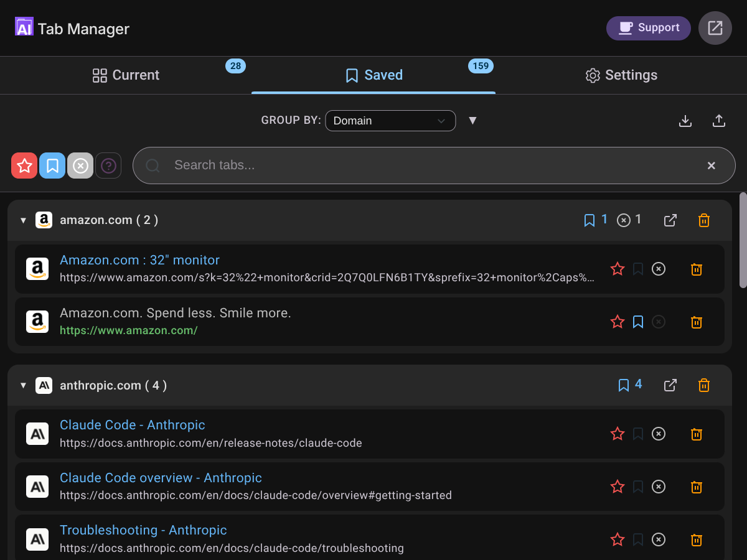Click the bookmark count in the anthropic.com header

[x=630, y=385]
